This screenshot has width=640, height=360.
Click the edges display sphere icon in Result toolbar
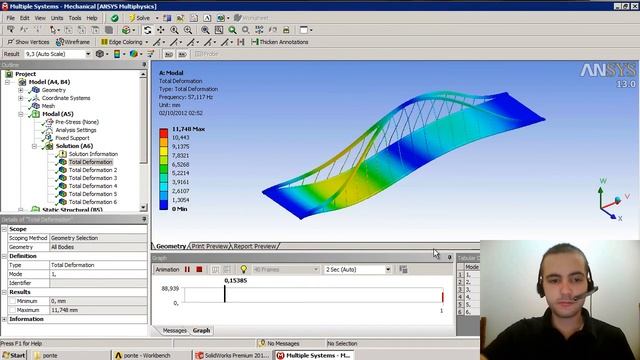pyautogui.click(x=133, y=54)
